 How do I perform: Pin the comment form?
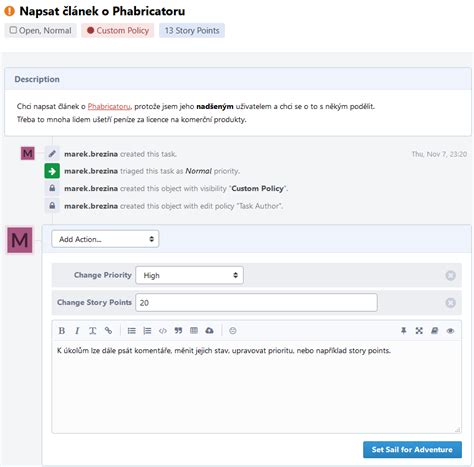[x=403, y=331]
